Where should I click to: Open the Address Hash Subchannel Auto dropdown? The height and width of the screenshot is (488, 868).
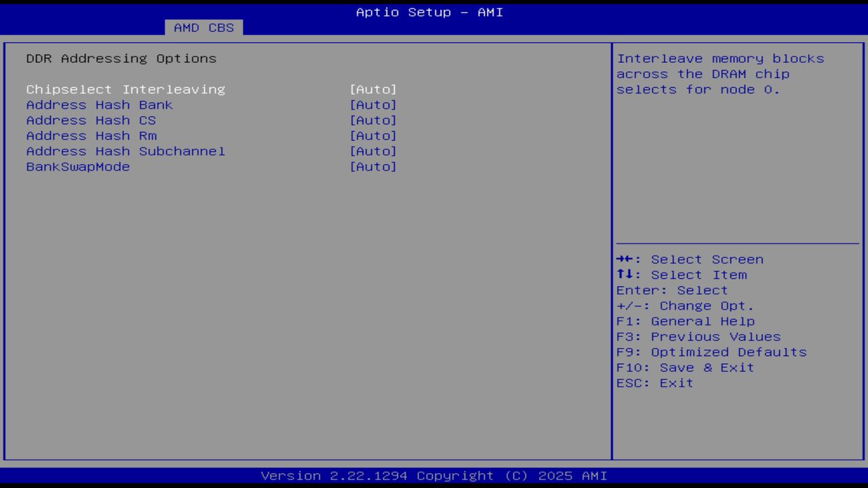tap(373, 151)
